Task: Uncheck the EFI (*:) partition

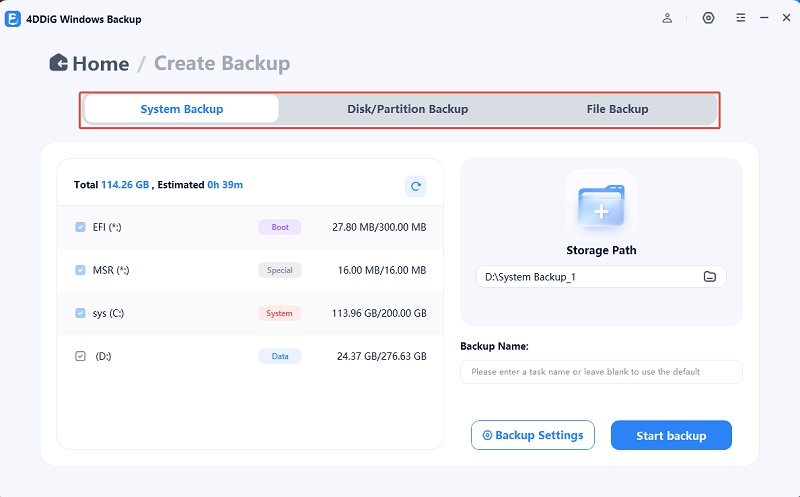Action: tap(80, 227)
